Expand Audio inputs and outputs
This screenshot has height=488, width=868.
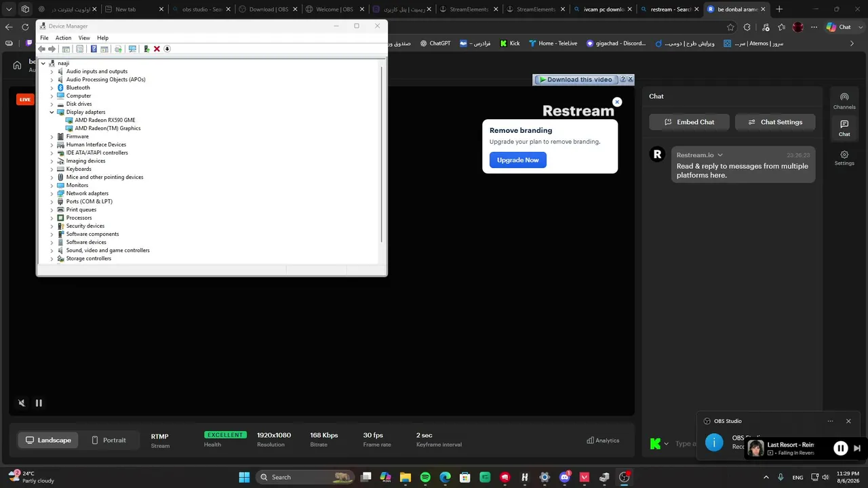(52, 71)
